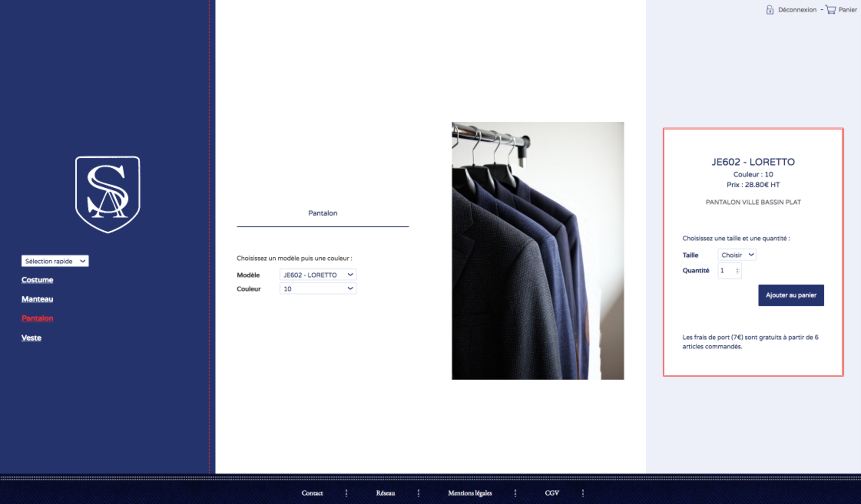
Task: Click the Quantité number field
Action: pos(730,271)
